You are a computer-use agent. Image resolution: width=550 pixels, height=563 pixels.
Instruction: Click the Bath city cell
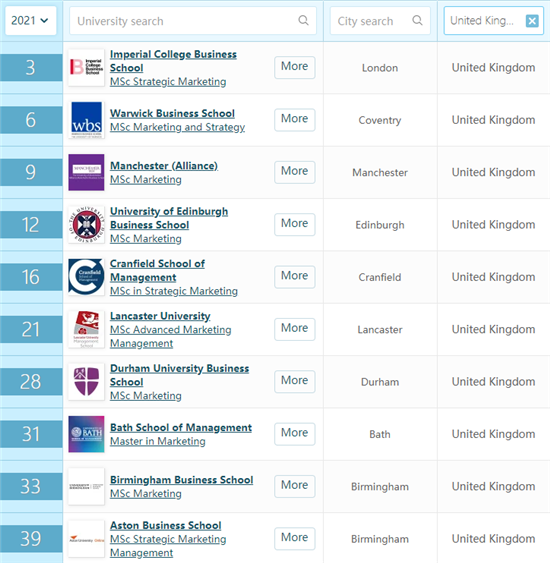pos(380,434)
